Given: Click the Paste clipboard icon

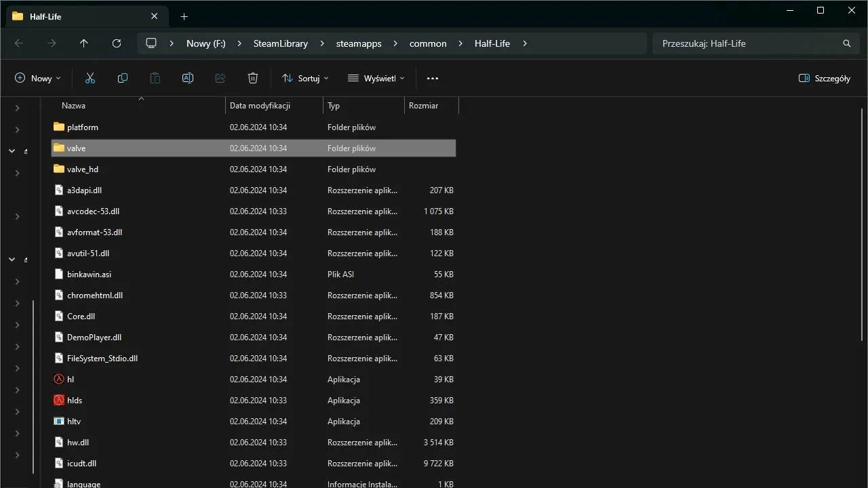Looking at the screenshot, I should [x=155, y=79].
